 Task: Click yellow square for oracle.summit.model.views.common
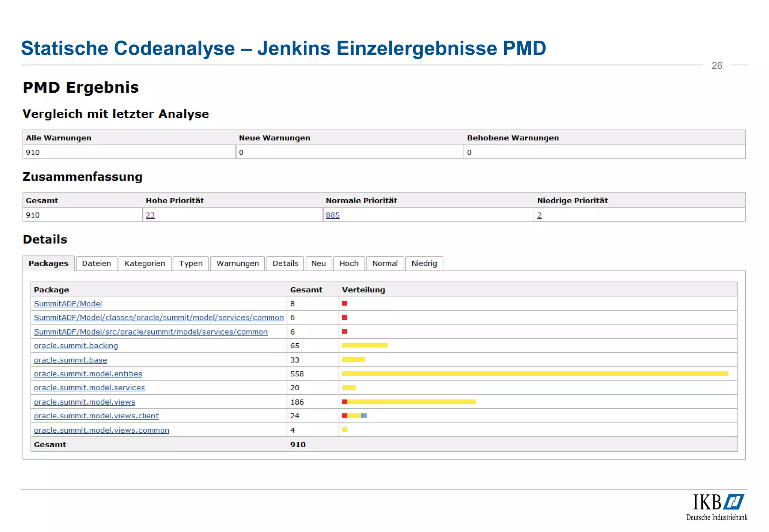(345, 430)
